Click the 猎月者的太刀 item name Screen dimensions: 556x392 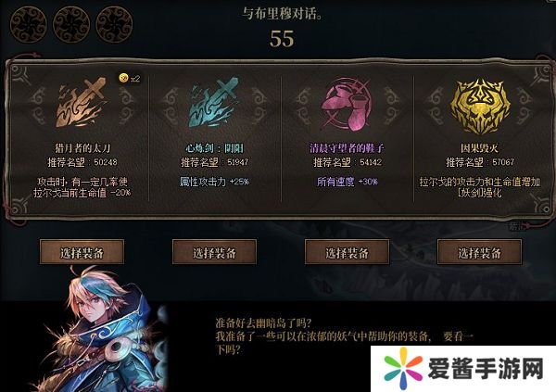pyautogui.click(x=82, y=148)
